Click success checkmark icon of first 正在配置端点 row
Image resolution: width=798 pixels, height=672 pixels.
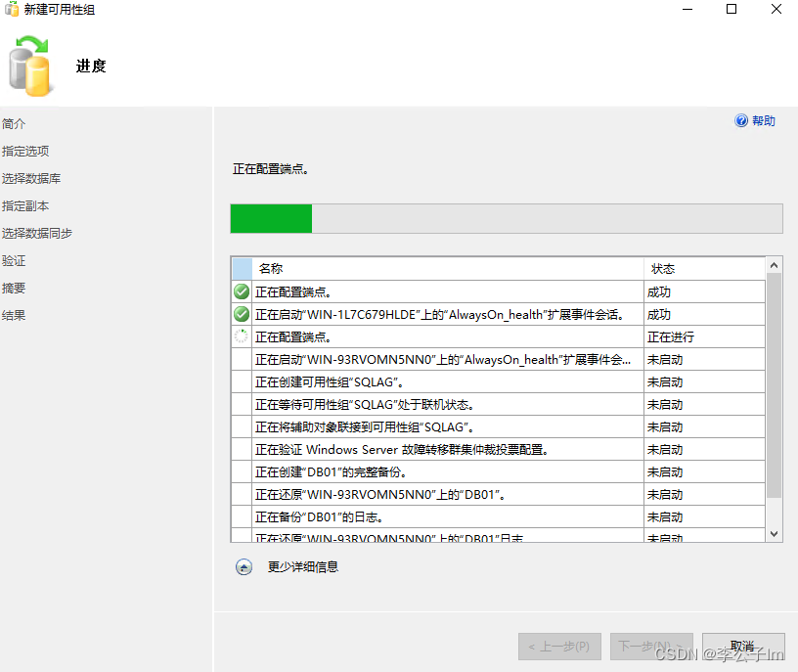242,291
